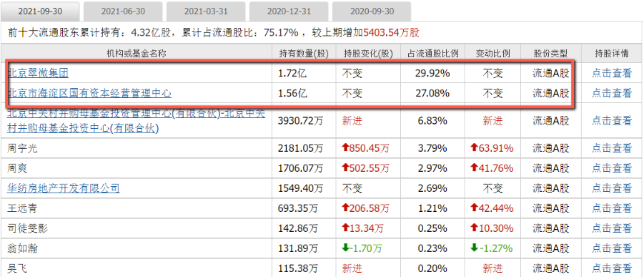This screenshot has width=644, height=277.
Task: Click the 持有数量(股) column header
Action: pyautogui.click(x=304, y=54)
